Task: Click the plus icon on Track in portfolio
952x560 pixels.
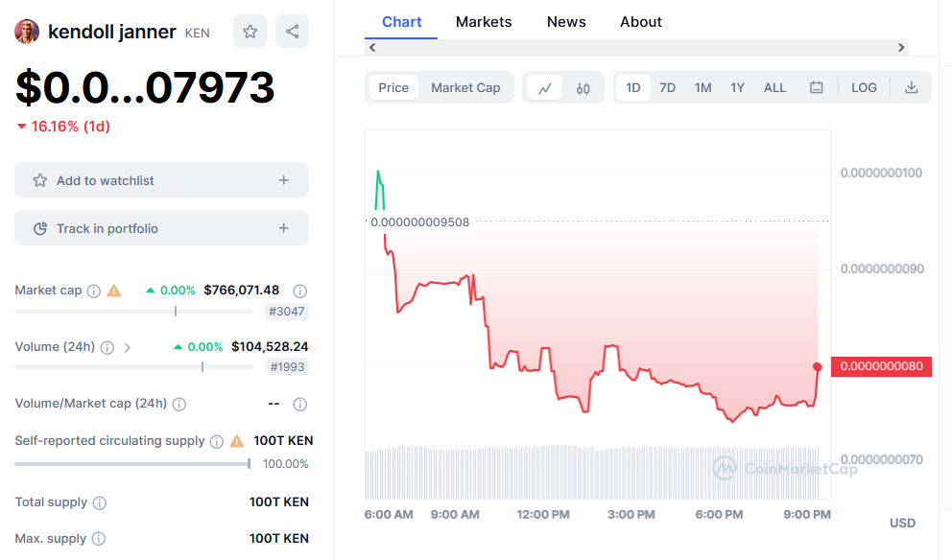Action: click(283, 228)
